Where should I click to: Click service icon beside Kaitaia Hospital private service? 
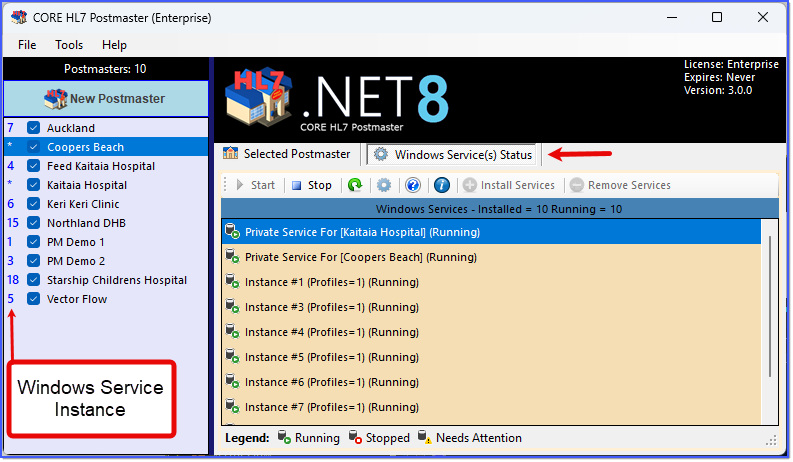click(x=232, y=232)
